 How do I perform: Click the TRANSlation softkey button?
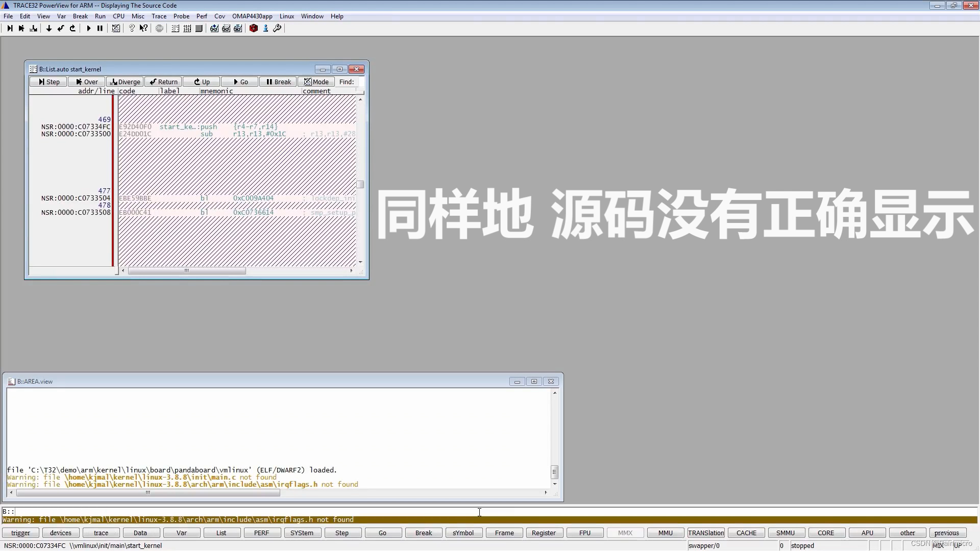coord(706,533)
